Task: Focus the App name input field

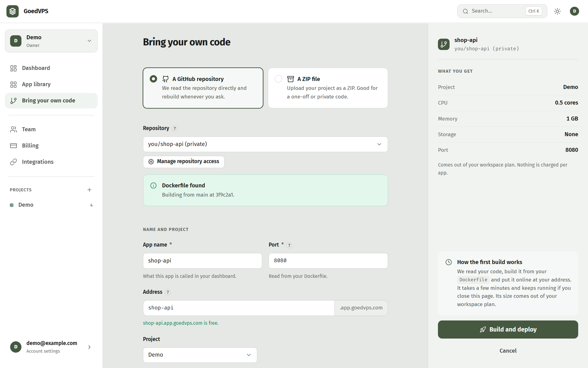Action: [x=202, y=261]
